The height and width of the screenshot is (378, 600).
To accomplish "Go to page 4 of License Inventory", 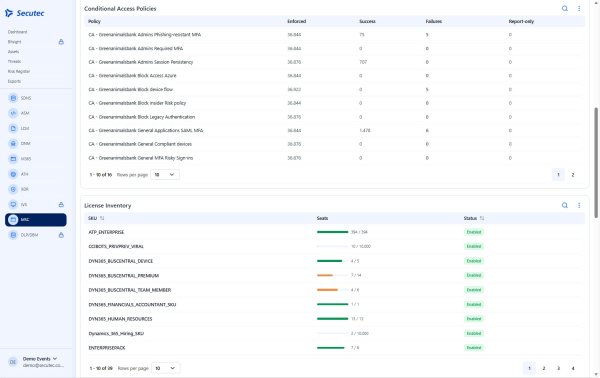I will [573, 368].
